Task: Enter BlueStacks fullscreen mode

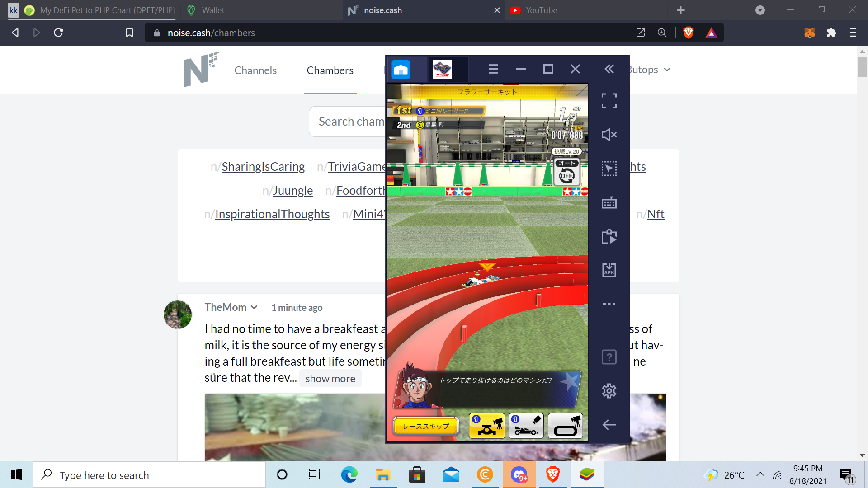Action: [x=609, y=101]
